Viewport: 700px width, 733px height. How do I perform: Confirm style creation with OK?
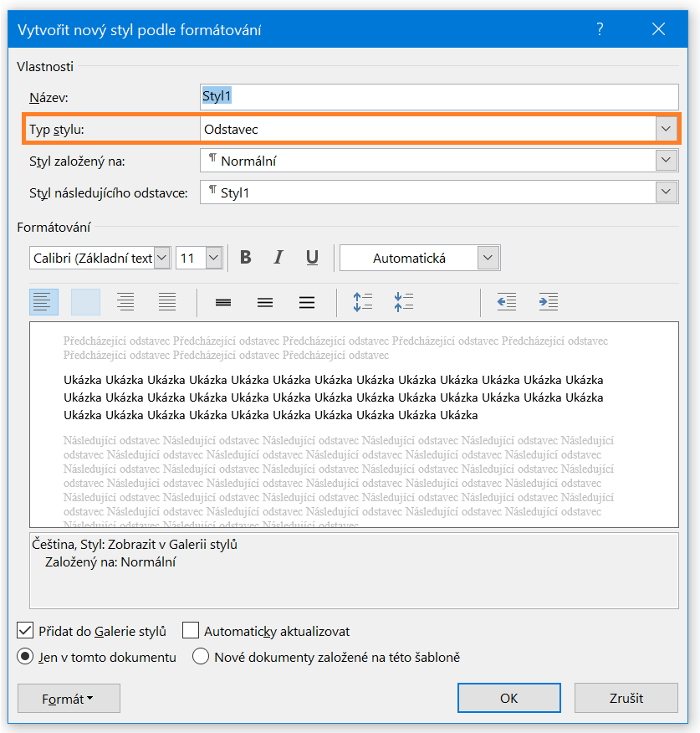[508, 697]
